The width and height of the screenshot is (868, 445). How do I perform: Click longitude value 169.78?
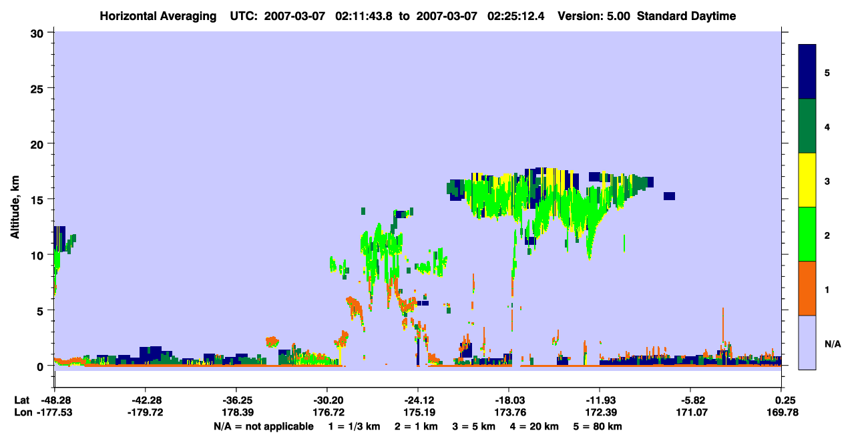pos(782,412)
